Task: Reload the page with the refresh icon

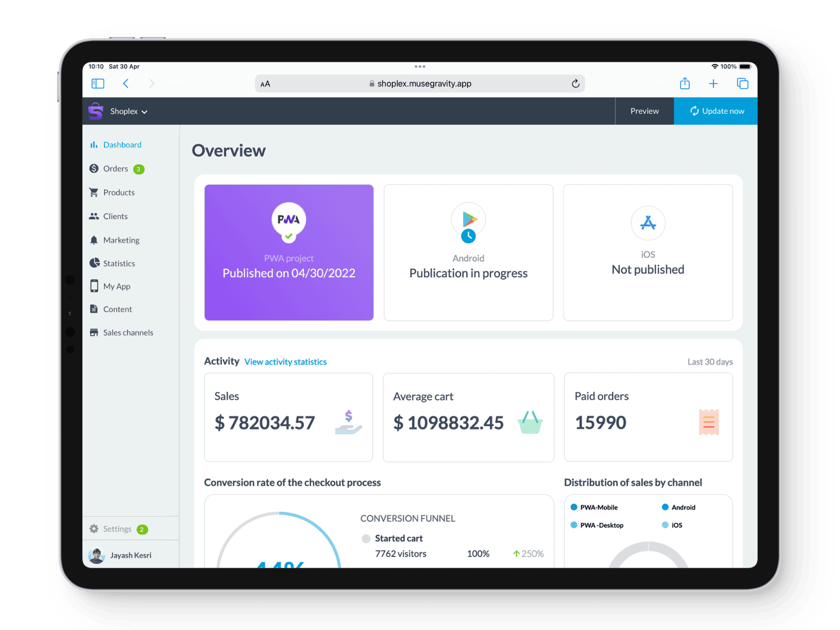Action: pos(575,83)
